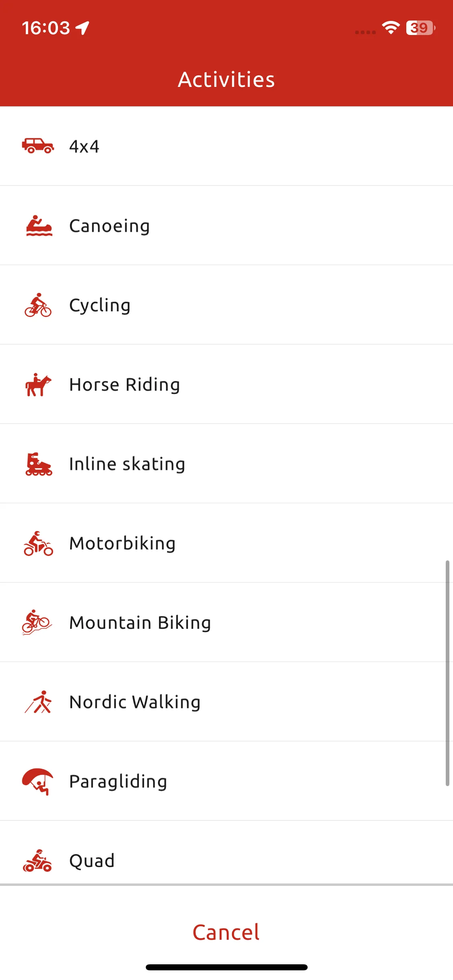Tap the quad bike icon
The width and height of the screenshot is (453, 980).
37,861
